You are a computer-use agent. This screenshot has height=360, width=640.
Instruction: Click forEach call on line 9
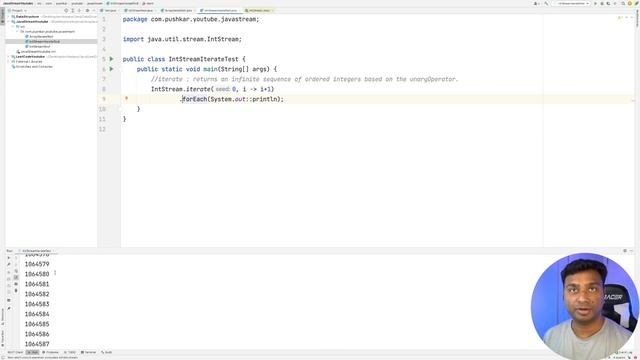[194, 99]
